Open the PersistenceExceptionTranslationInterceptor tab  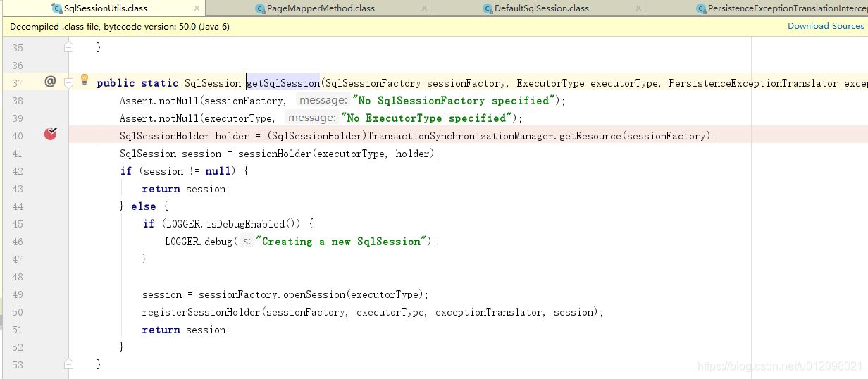pyautogui.click(x=787, y=8)
